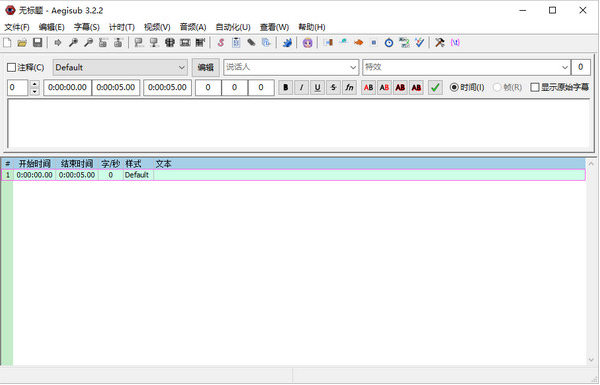Toggle italic I formatting button
Viewport: 600px width, 385px height.
(x=302, y=88)
